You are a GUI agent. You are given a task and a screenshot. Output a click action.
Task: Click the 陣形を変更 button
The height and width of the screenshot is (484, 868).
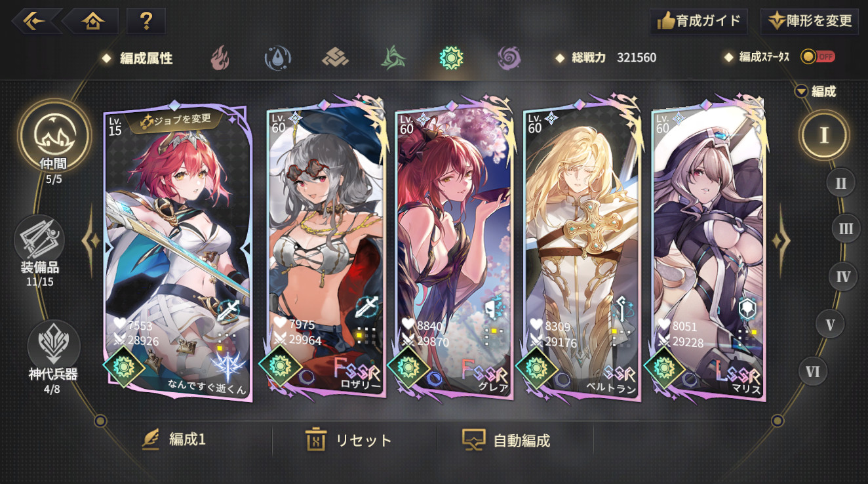810,21
